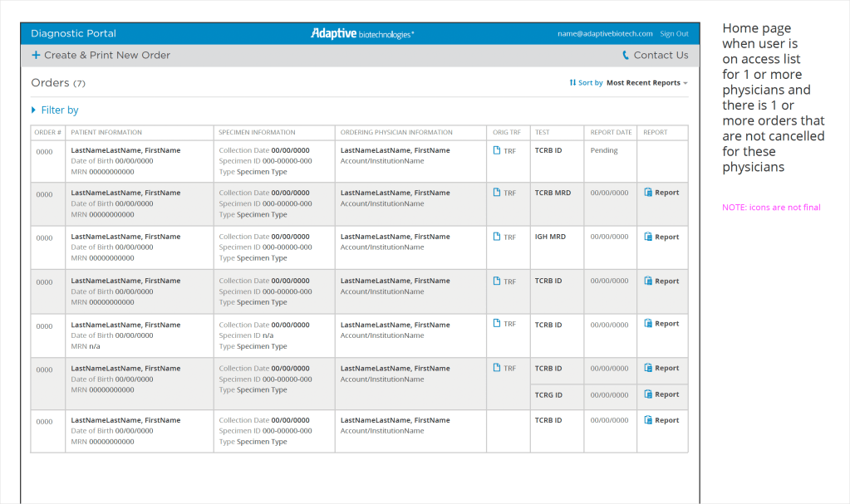Click the Sign Out link

[x=674, y=34]
